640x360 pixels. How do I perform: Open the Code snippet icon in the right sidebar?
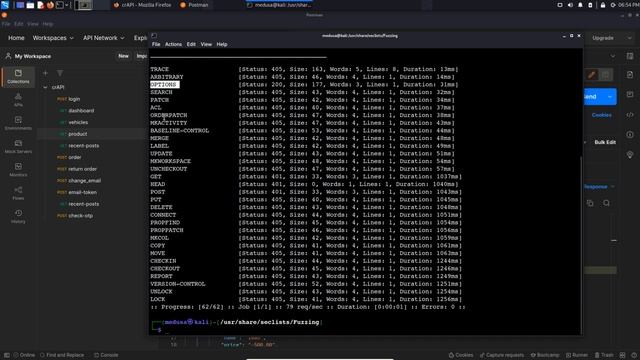click(630, 115)
